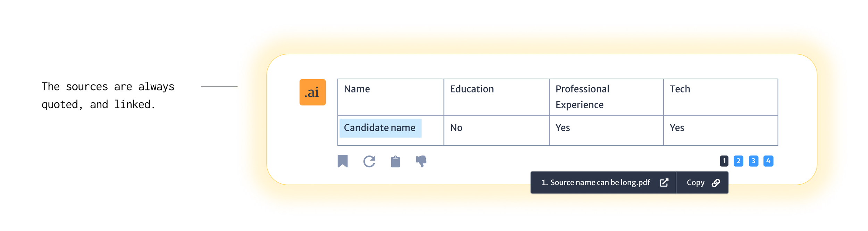
Task: Select source reference number 3
Action: point(753,161)
